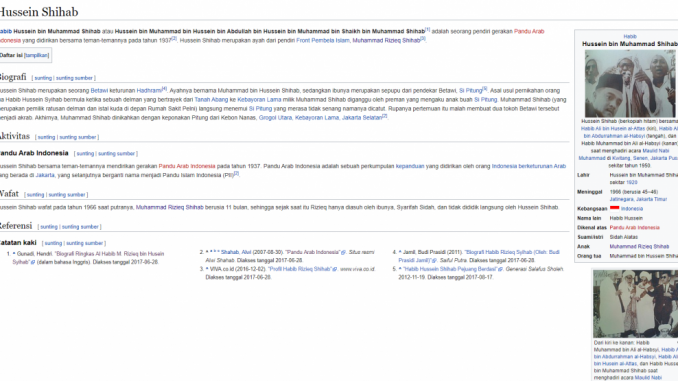Click the "Wafat" section heading
The height and width of the screenshot is (381, 678).
pyautogui.click(x=9, y=193)
